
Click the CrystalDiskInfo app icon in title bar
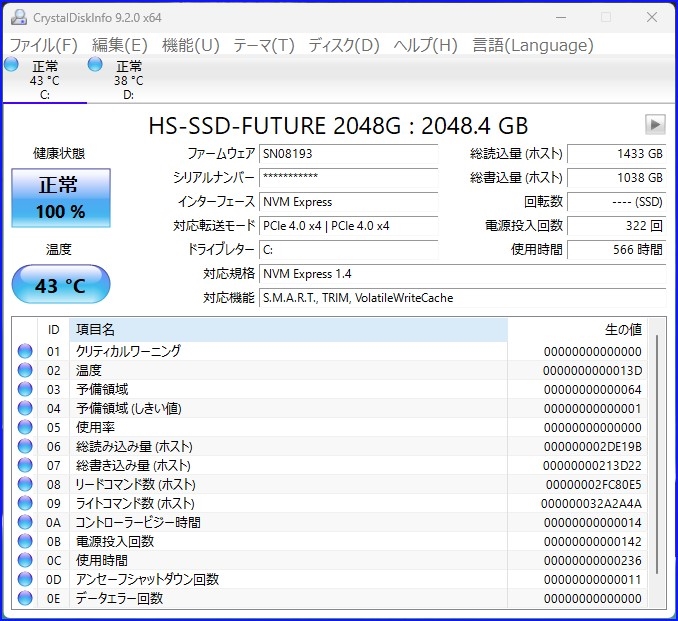pyautogui.click(x=14, y=17)
